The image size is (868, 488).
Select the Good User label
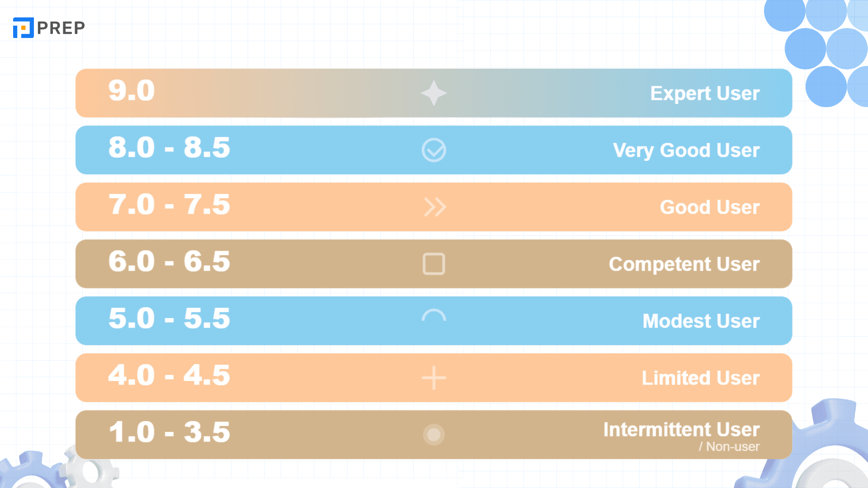[x=710, y=207]
